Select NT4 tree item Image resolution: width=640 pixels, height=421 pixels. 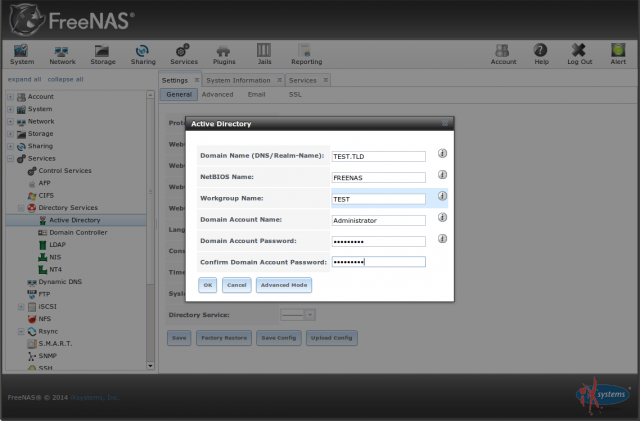tap(55, 270)
